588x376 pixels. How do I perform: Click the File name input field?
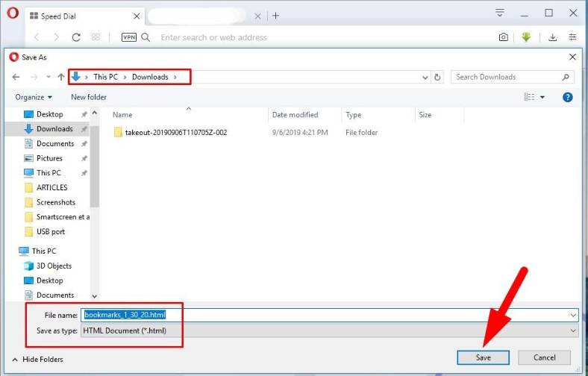329,315
